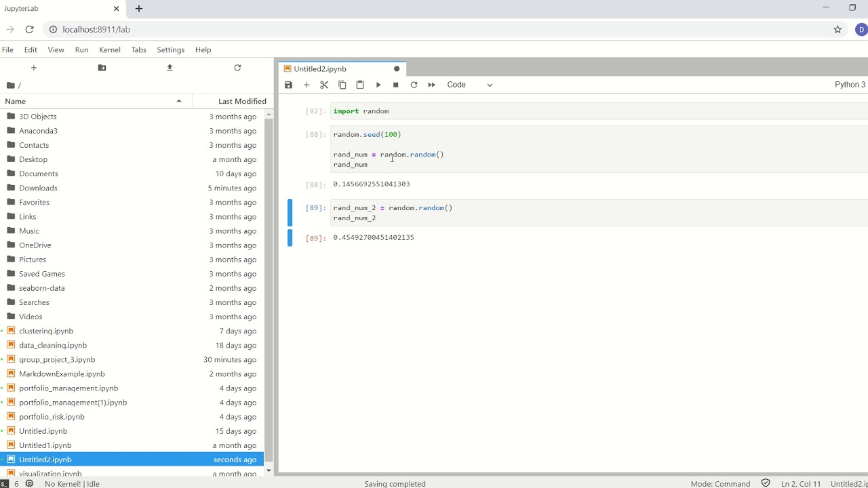Select the clustering.ipynb file

(132, 331)
